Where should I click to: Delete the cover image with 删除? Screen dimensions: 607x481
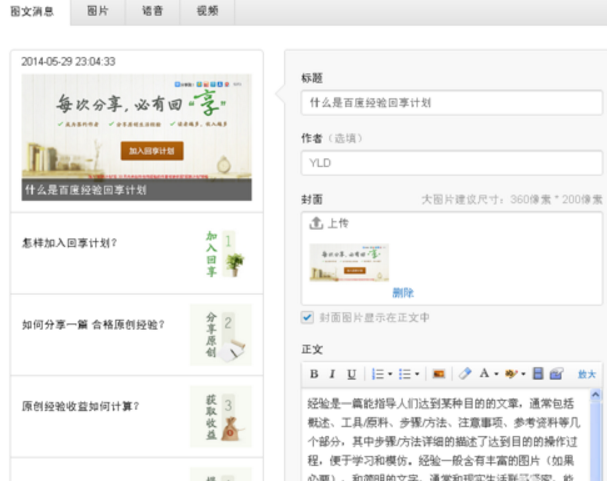[x=403, y=293]
